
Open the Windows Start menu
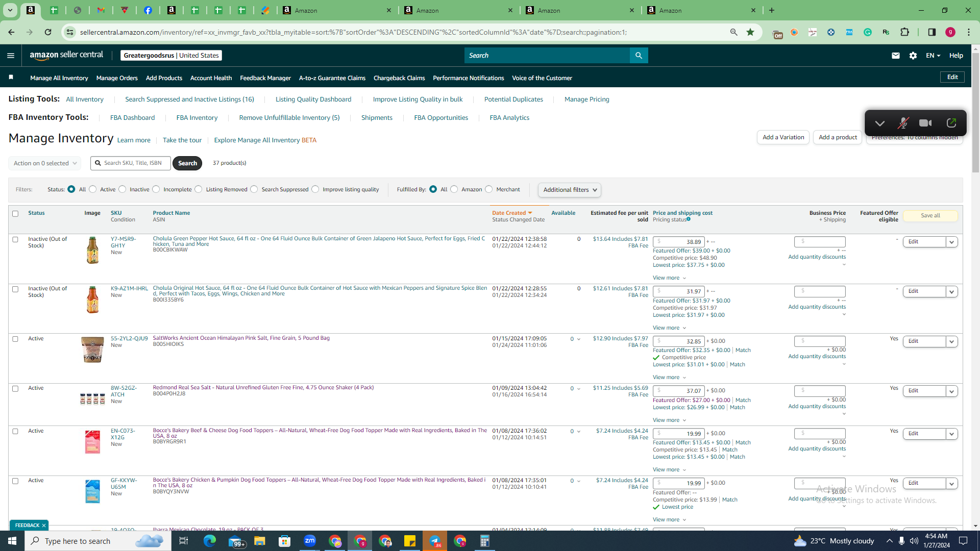coord(12,541)
